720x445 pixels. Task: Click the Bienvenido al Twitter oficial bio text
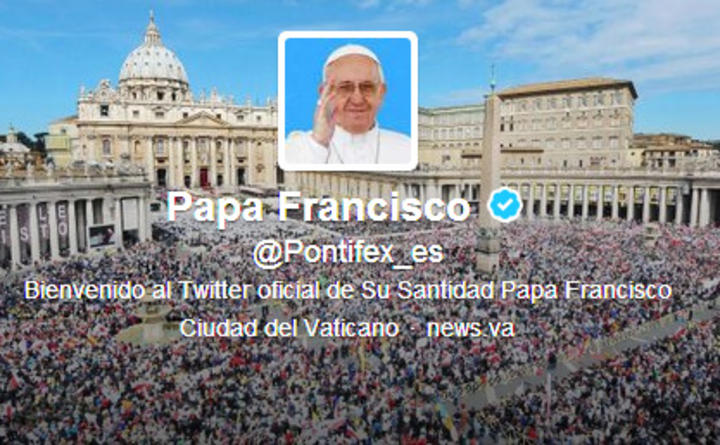[x=348, y=290]
